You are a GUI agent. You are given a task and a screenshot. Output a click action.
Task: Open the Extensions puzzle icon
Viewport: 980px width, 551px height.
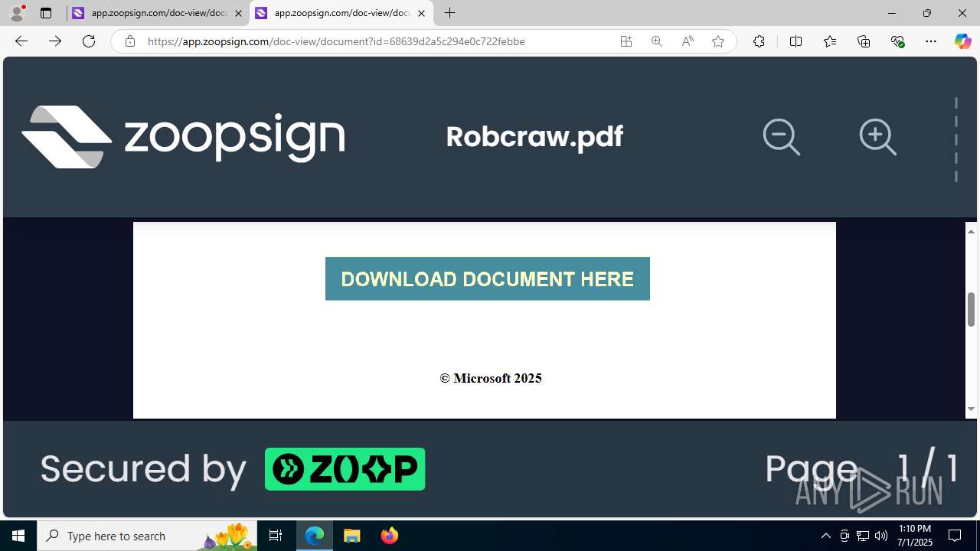coord(759,41)
